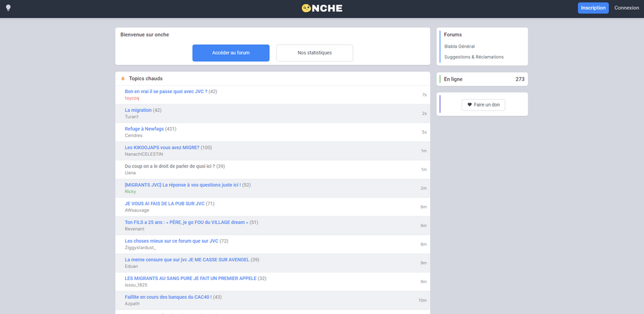The height and width of the screenshot is (314, 644).
Task: Click the flame icon beside Topics chauds
Action: coord(123,79)
